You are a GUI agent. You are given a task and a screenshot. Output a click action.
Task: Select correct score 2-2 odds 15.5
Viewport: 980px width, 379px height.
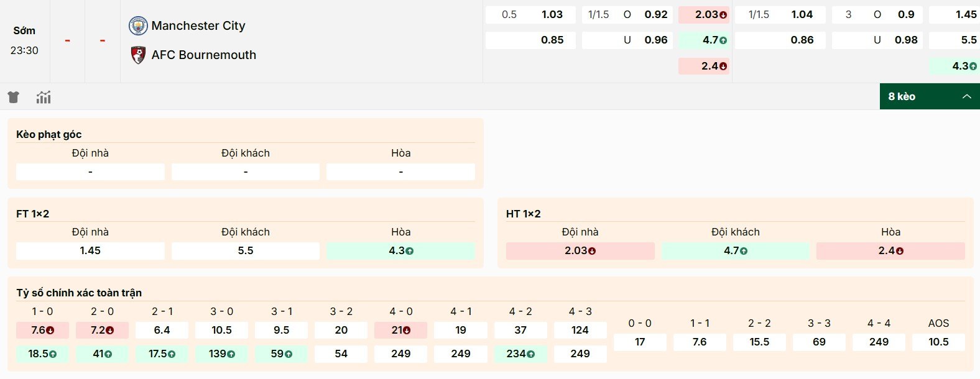click(759, 342)
